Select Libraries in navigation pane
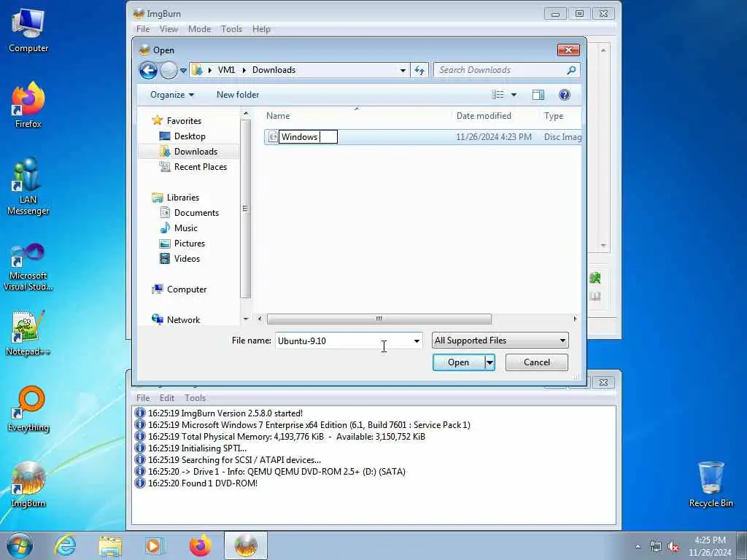The width and height of the screenshot is (747, 560). pyautogui.click(x=183, y=197)
